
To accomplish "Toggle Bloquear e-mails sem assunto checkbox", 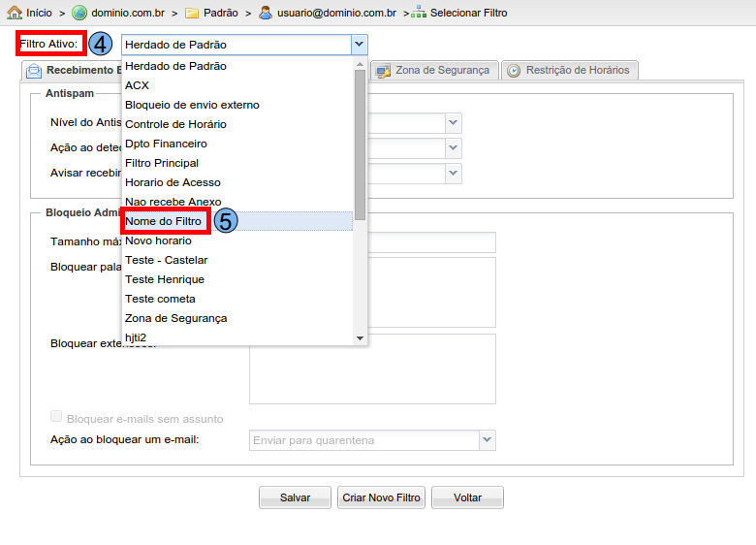I will pos(56,417).
